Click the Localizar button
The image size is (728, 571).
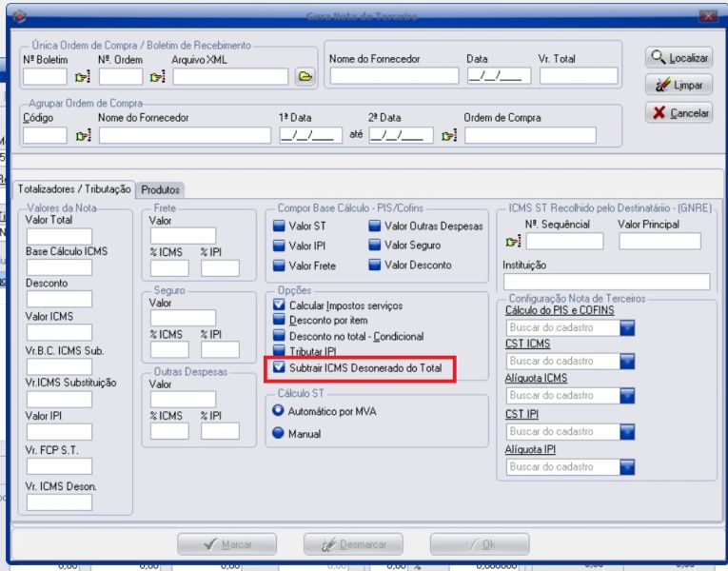click(679, 57)
